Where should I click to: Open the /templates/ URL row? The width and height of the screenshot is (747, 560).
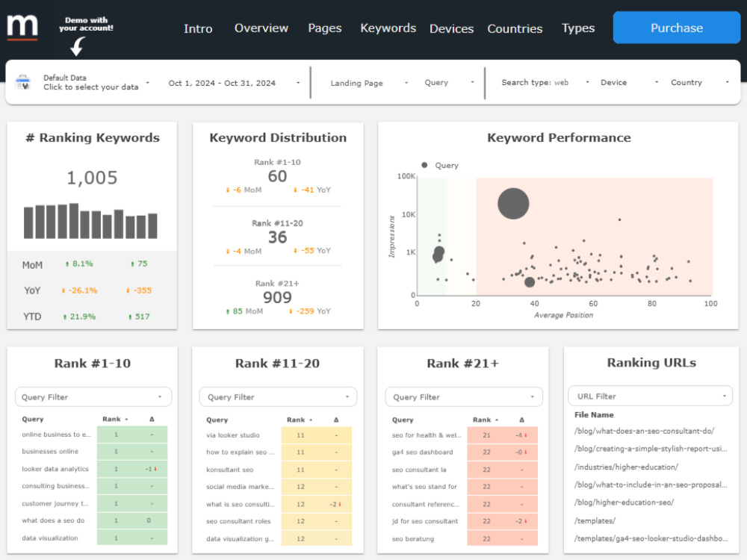(595, 520)
